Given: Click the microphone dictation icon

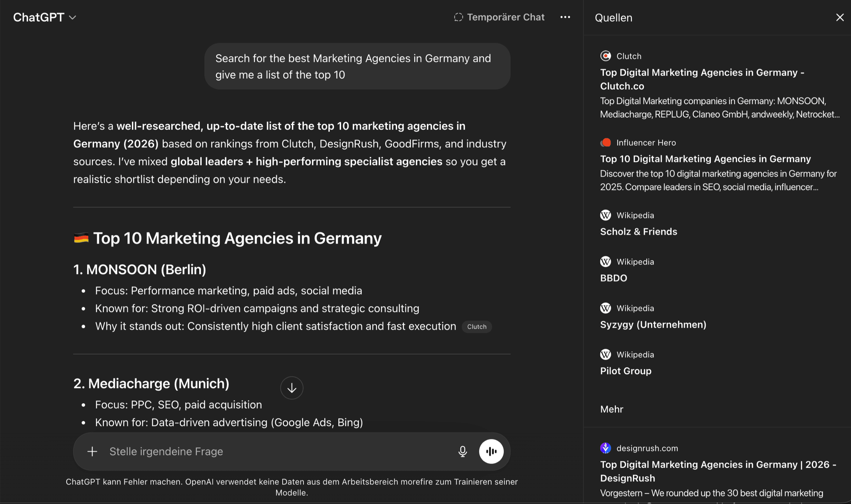Looking at the screenshot, I should pos(462,451).
